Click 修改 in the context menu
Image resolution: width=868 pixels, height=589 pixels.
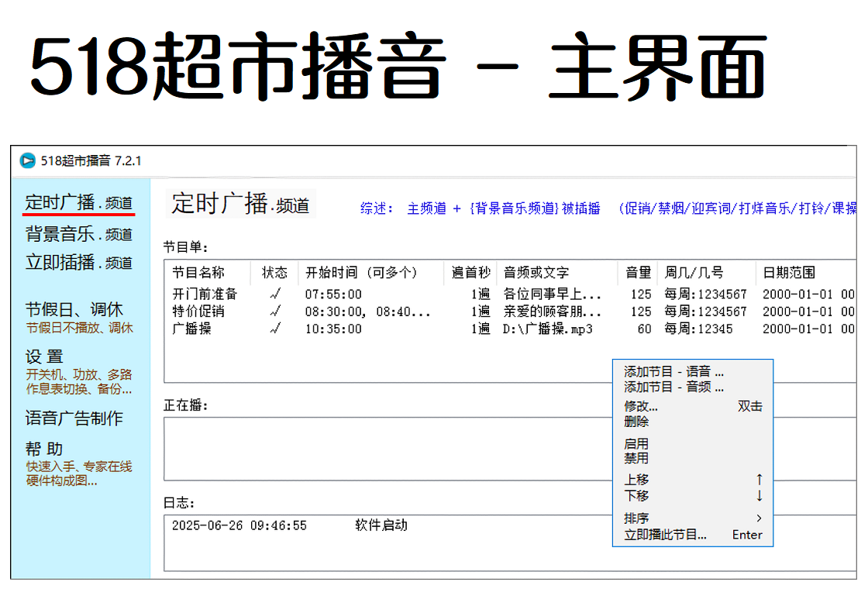coord(641,406)
